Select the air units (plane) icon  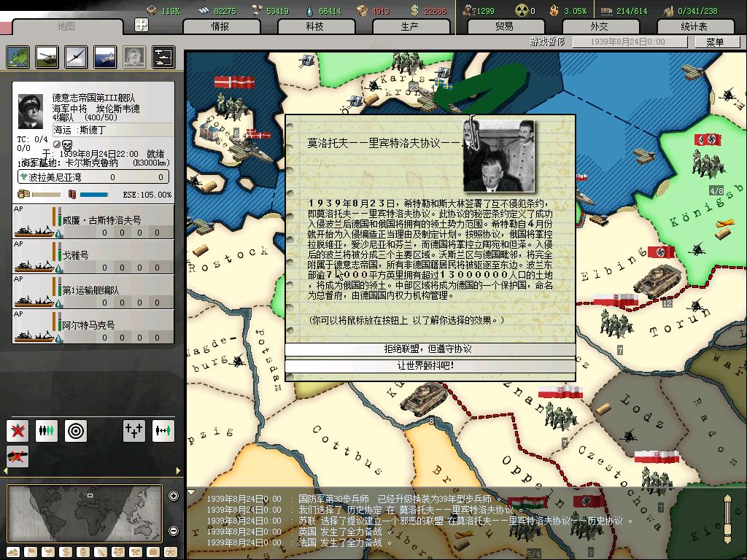pyautogui.click(x=75, y=56)
